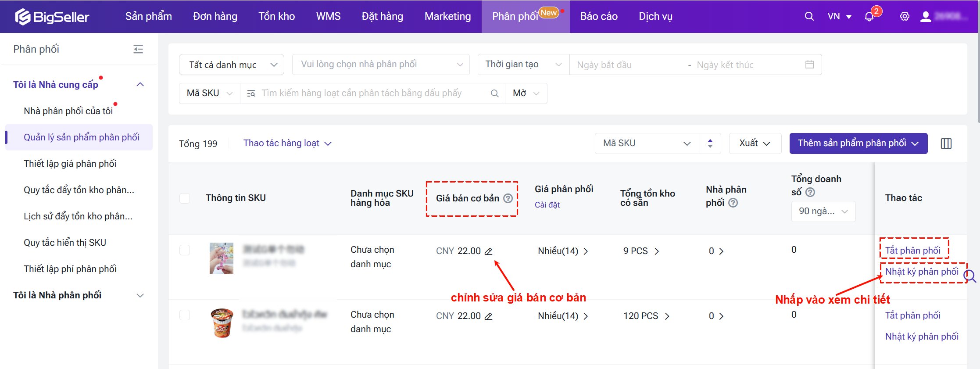Select all rows with header checkbox

pos(185,198)
